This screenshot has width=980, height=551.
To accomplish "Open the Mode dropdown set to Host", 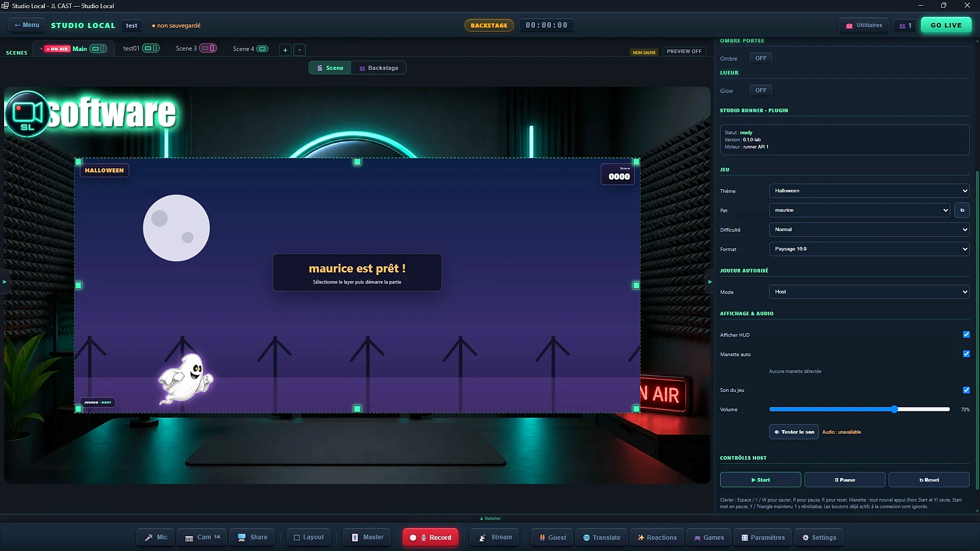I will tap(869, 292).
